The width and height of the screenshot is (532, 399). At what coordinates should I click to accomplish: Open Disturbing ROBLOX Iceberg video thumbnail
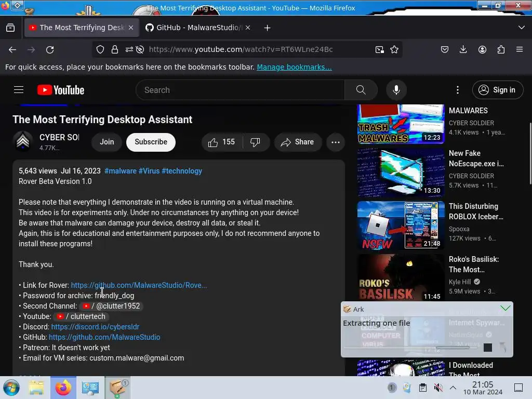pyautogui.click(x=401, y=225)
